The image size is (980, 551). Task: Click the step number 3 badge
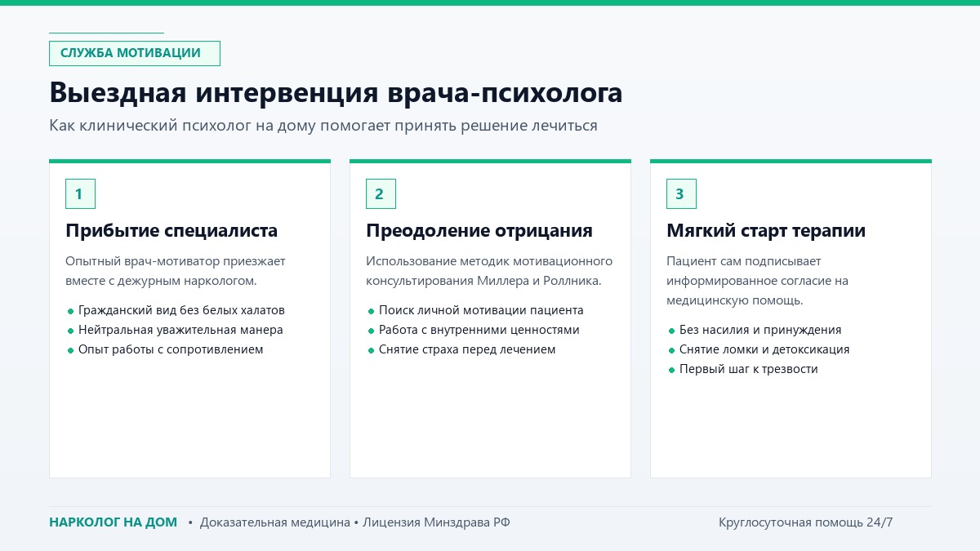(x=681, y=193)
